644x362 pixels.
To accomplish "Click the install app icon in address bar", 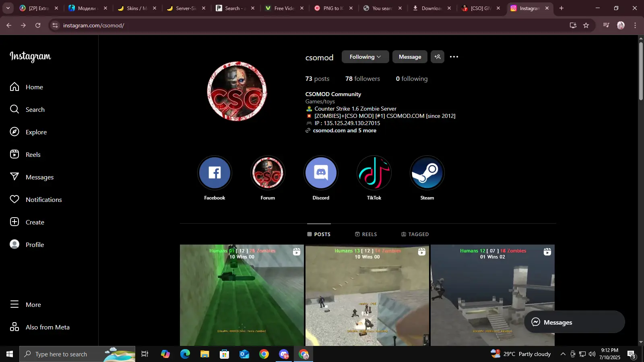I will [x=573, y=25].
